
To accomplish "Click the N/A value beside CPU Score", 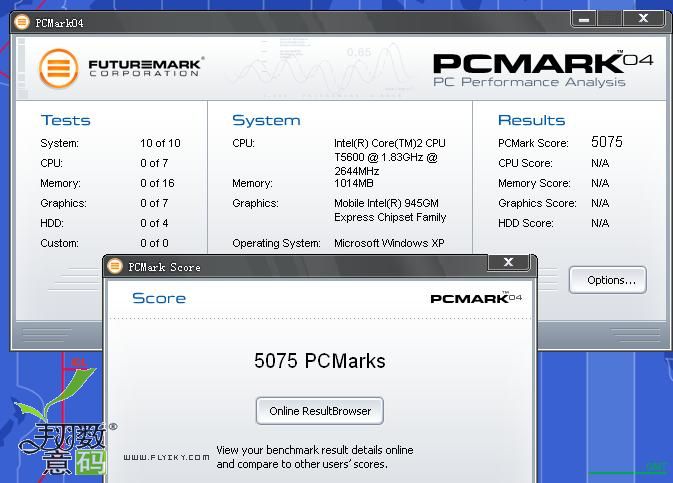I will coord(600,163).
